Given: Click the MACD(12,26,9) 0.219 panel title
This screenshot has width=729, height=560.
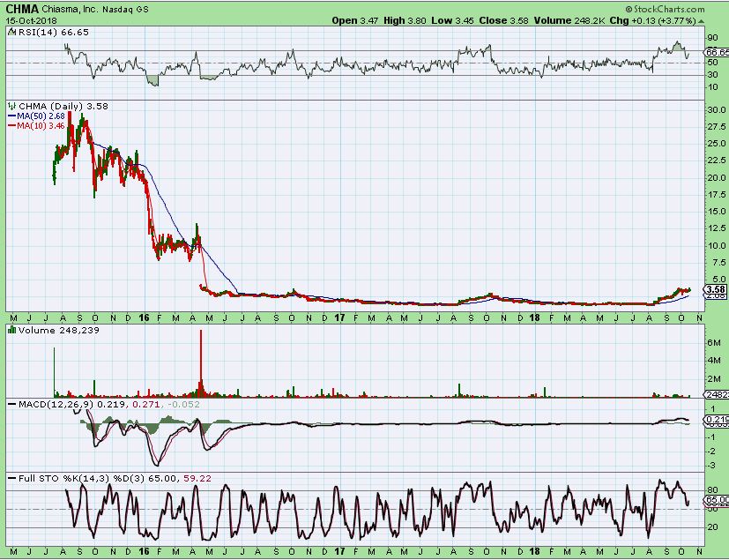Looking at the screenshot, I should [71, 404].
